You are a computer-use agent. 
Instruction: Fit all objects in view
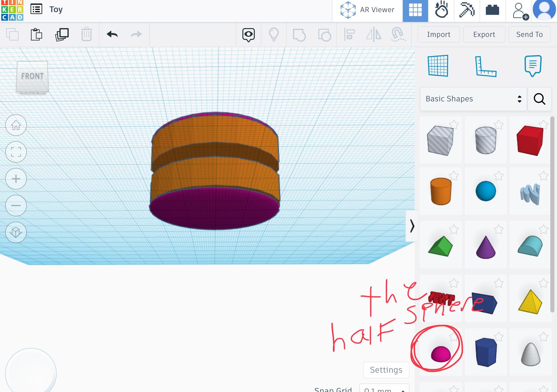(16, 152)
